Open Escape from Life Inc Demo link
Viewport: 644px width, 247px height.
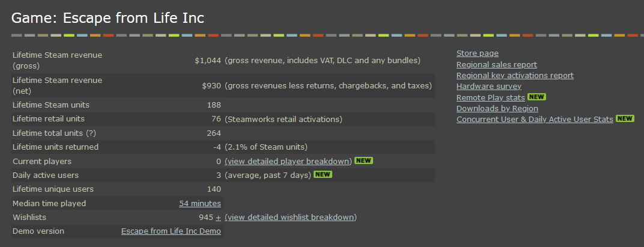coord(171,231)
